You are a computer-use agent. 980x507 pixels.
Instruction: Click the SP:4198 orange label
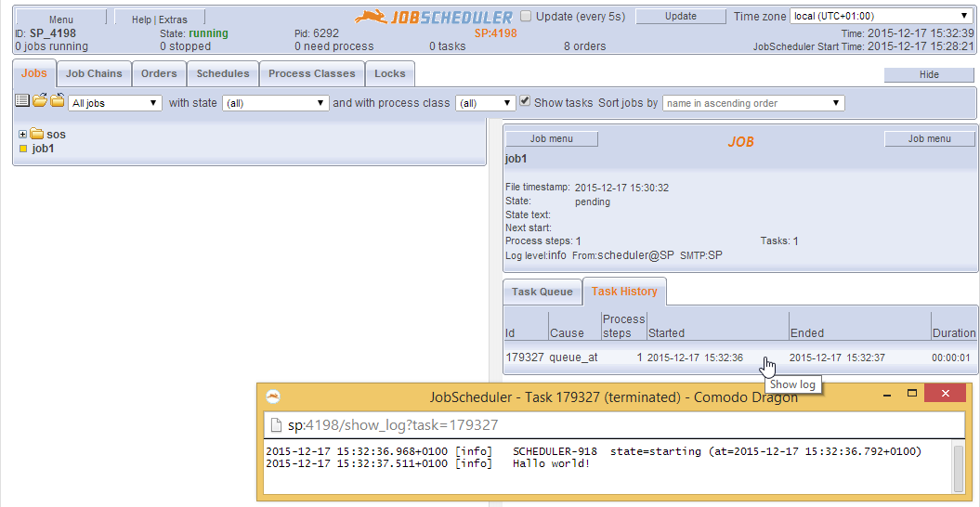[496, 33]
